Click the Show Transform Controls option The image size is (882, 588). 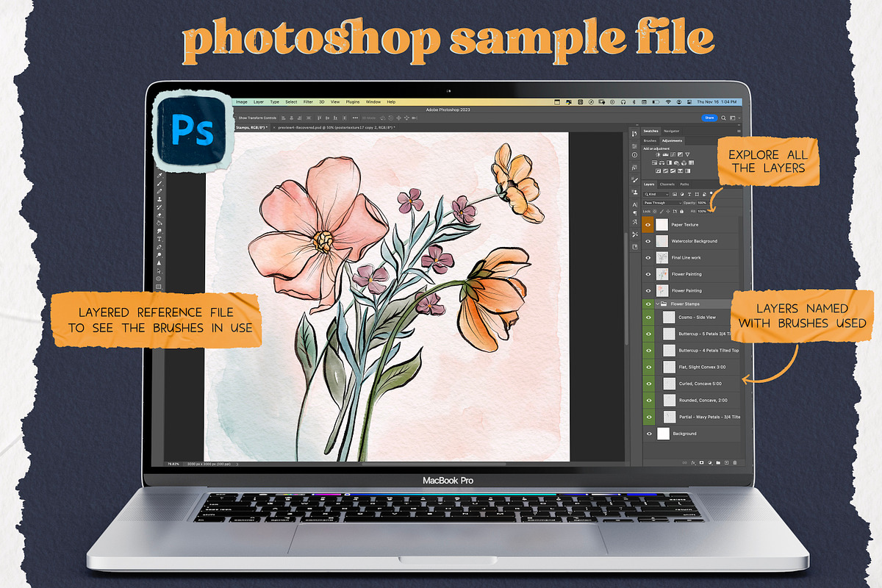(x=257, y=118)
